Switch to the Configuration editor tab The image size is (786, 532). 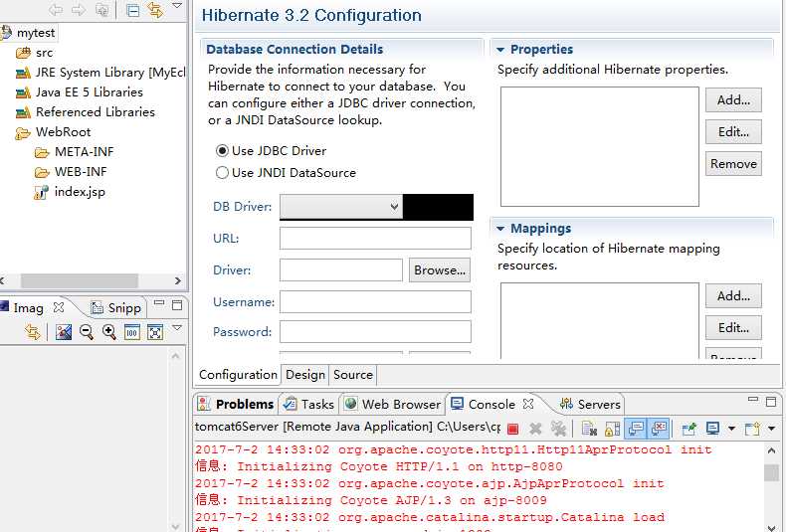coord(238,375)
